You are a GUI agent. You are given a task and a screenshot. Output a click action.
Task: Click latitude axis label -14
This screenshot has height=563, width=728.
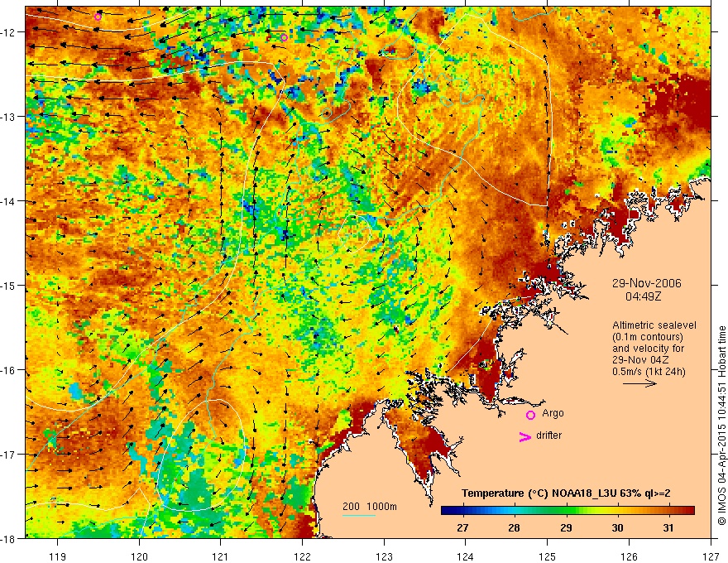(x=8, y=201)
